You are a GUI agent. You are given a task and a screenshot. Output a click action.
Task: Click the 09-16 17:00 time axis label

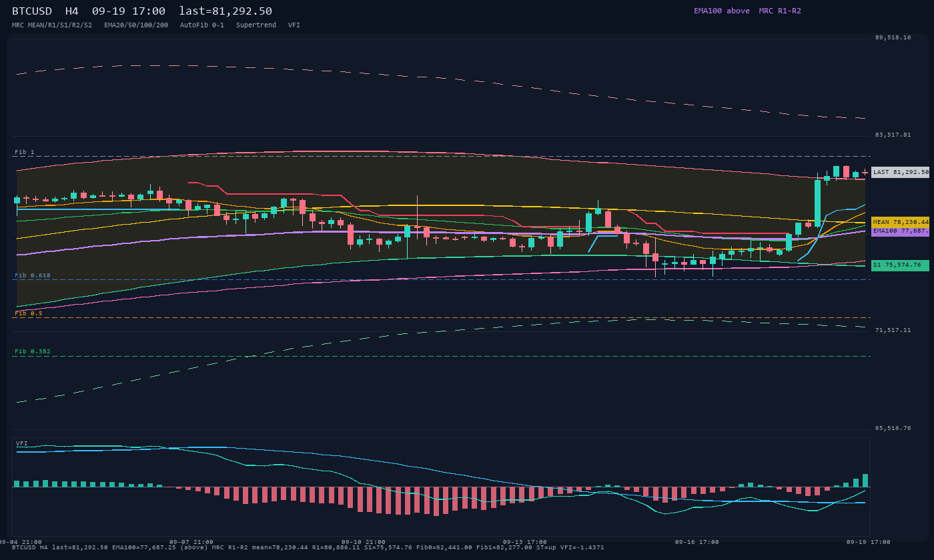point(697,542)
